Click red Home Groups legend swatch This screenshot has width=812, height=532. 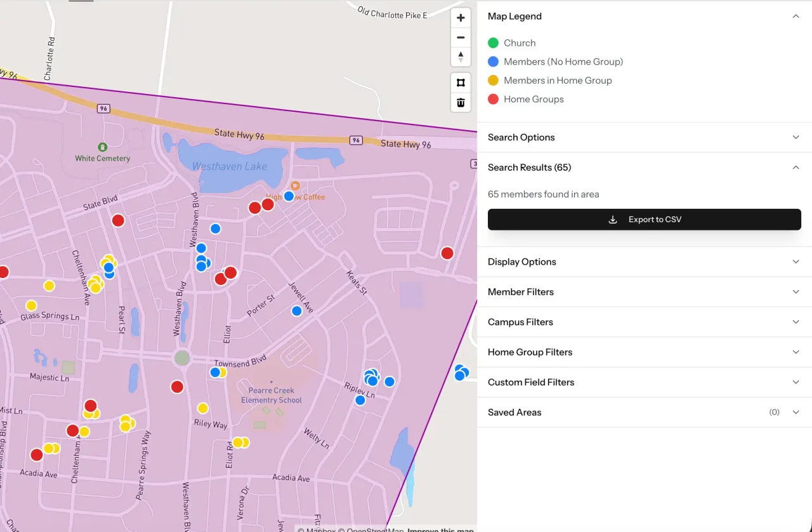(x=493, y=99)
